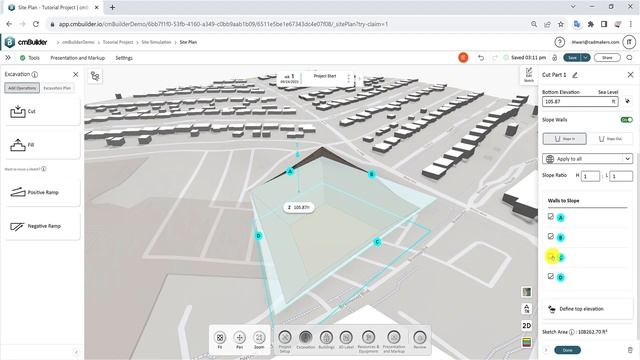The width and height of the screenshot is (640, 360).
Task: Activate the Zoom tool
Action: point(259,340)
